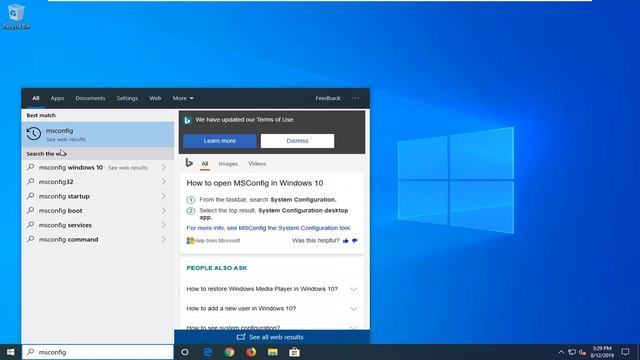This screenshot has width=640, height=360.
Task: Click Help from Microsoft source label
Action: pyautogui.click(x=213, y=241)
